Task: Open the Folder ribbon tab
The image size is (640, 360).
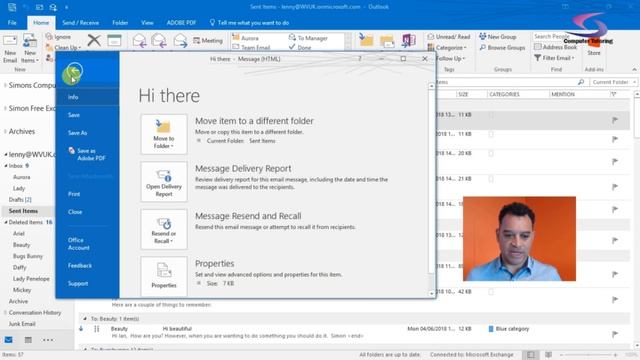Action: click(x=120, y=23)
